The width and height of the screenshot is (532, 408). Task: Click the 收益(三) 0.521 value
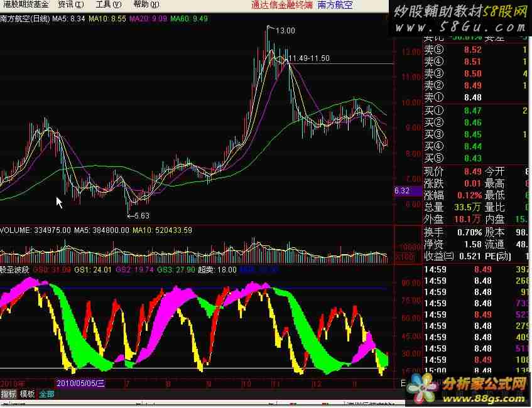[470, 256]
